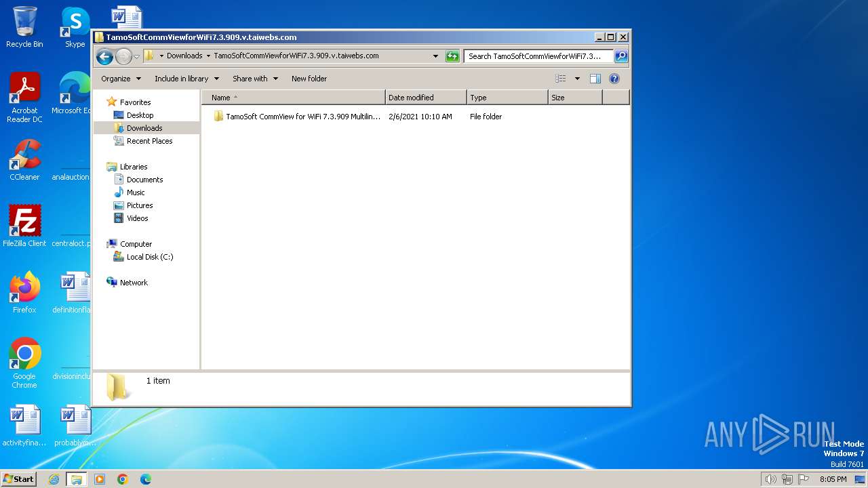Click the Start button
868x488 pixels.
[18, 479]
